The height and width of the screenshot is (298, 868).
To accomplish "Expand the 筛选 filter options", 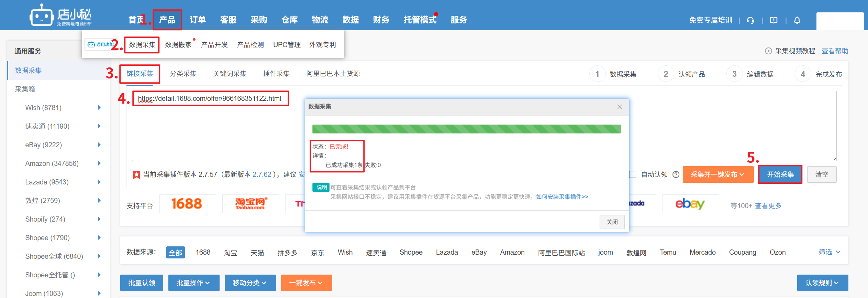I will tap(829, 252).
